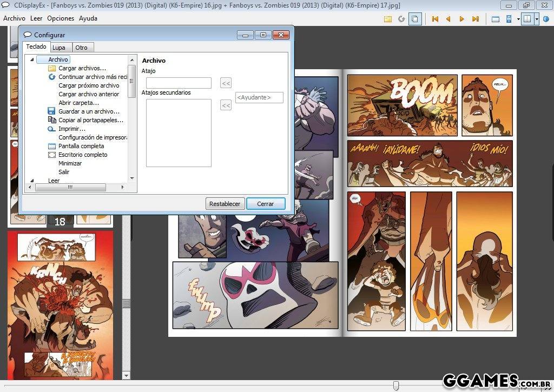The image size is (554, 392).
Task: Switch to the Lupa tab
Action: click(59, 48)
